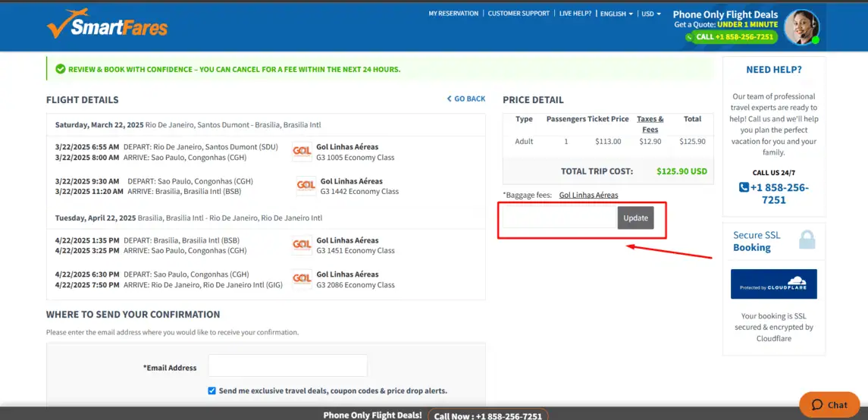Click the total trip cost $125.90 USD
The image size is (868, 420).
pos(682,171)
